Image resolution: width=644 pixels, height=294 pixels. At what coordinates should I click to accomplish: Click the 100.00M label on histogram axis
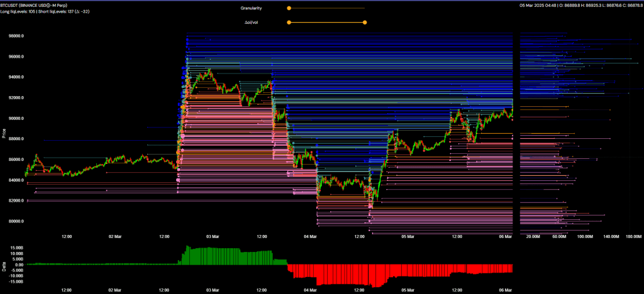click(585, 237)
